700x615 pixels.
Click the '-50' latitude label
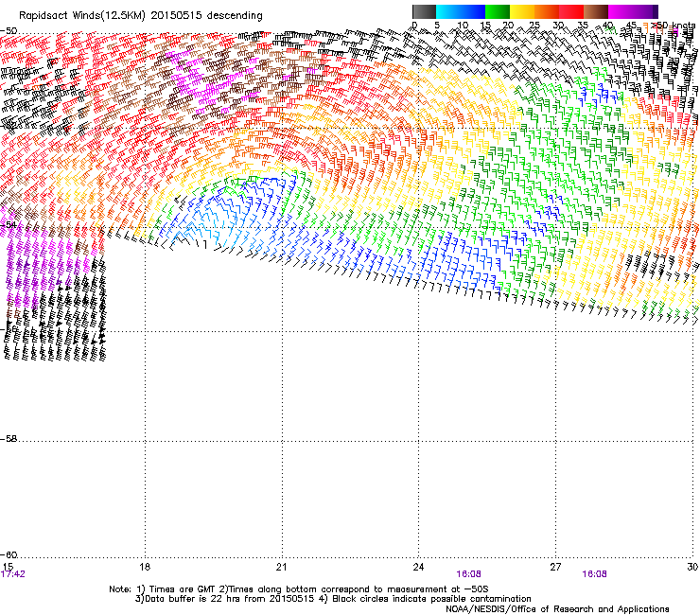click(9, 31)
